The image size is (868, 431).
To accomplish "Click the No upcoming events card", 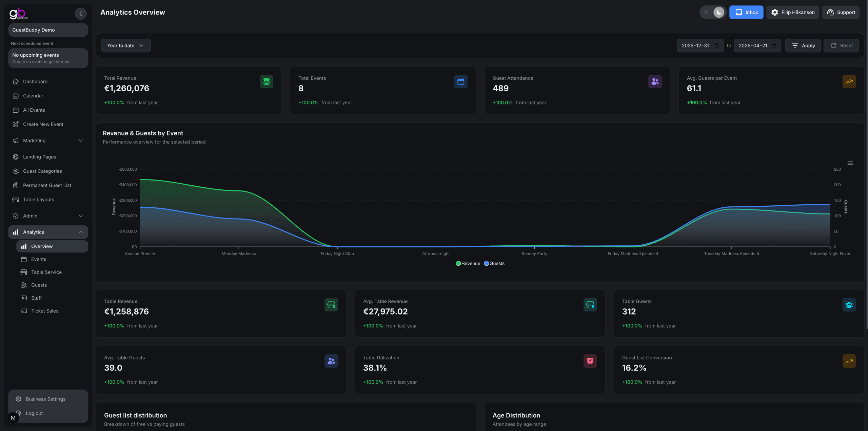I will click(48, 58).
